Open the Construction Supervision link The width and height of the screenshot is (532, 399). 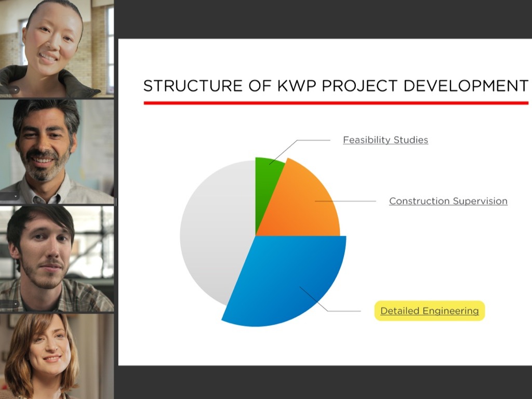click(x=448, y=201)
